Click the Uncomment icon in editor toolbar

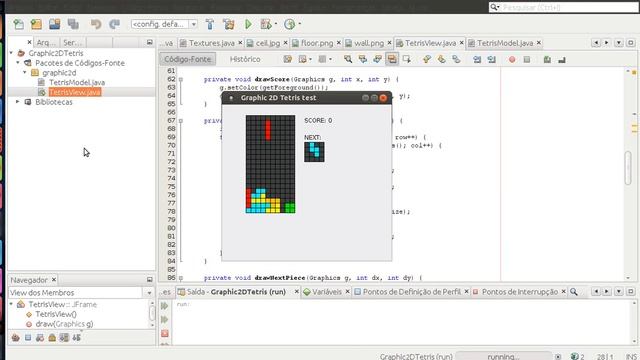pos(562,60)
